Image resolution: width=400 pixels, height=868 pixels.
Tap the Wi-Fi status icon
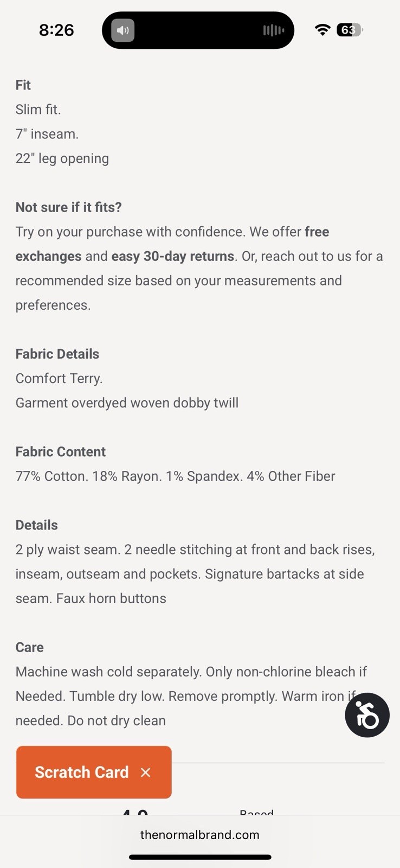coord(322,30)
